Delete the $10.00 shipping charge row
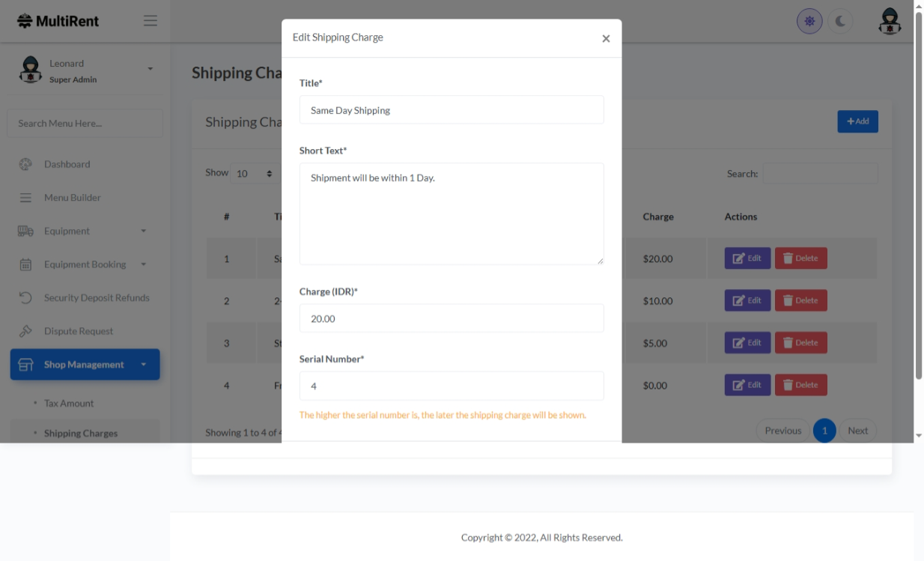 coord(800,300)
